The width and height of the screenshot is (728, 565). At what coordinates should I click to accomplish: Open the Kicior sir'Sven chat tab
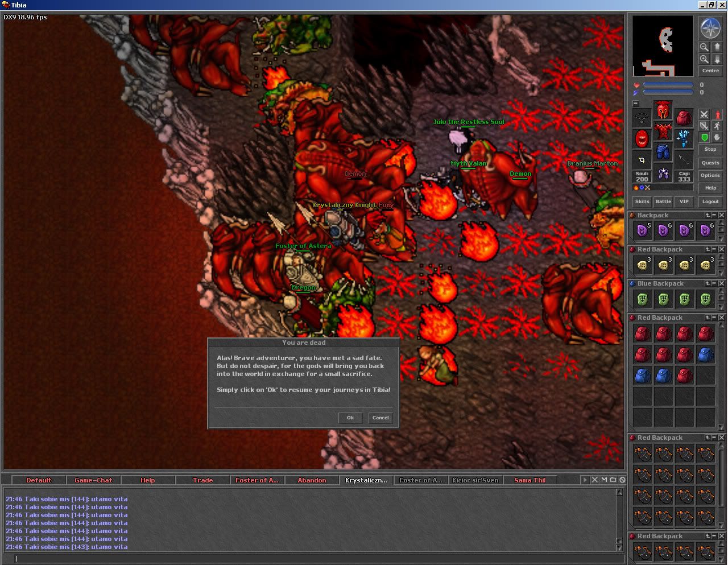[475, 480]
